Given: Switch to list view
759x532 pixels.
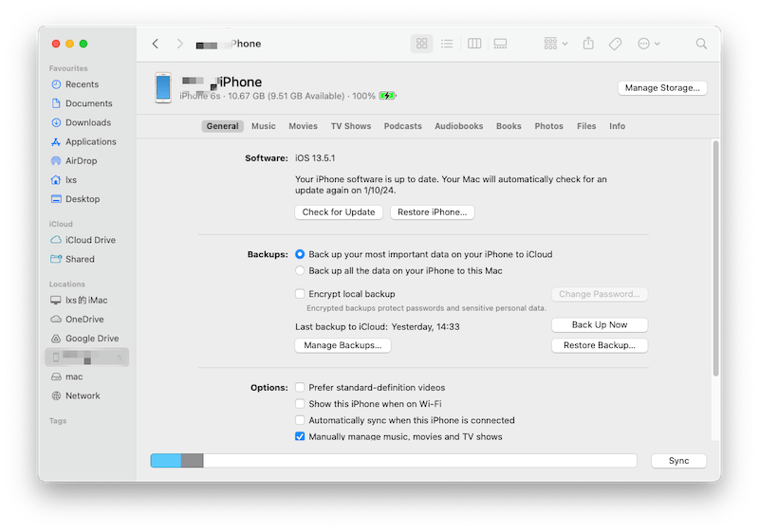Looking at the screenshot, I should [x=447, y=44].
